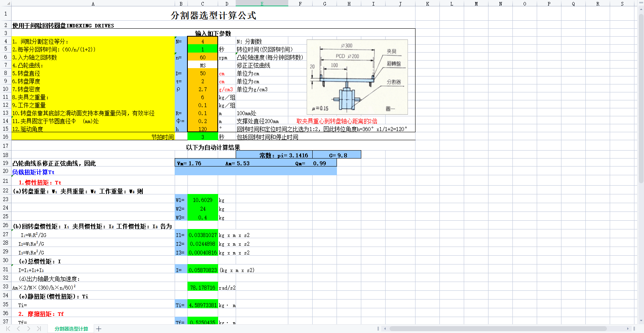The image size is (644, 333).
Task: Select column S header
Action: tap(622, 3)
